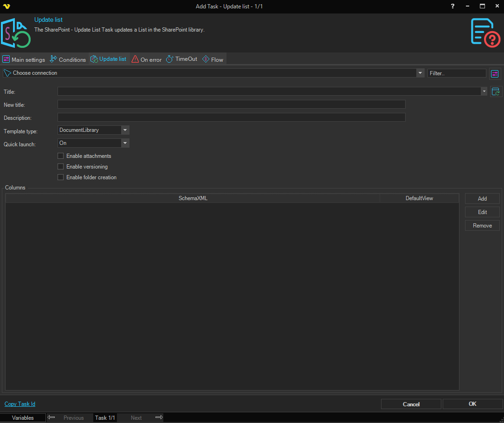Click Edit in the Columns section
This screenshot has height=423, width=504.
click(482, 212)
